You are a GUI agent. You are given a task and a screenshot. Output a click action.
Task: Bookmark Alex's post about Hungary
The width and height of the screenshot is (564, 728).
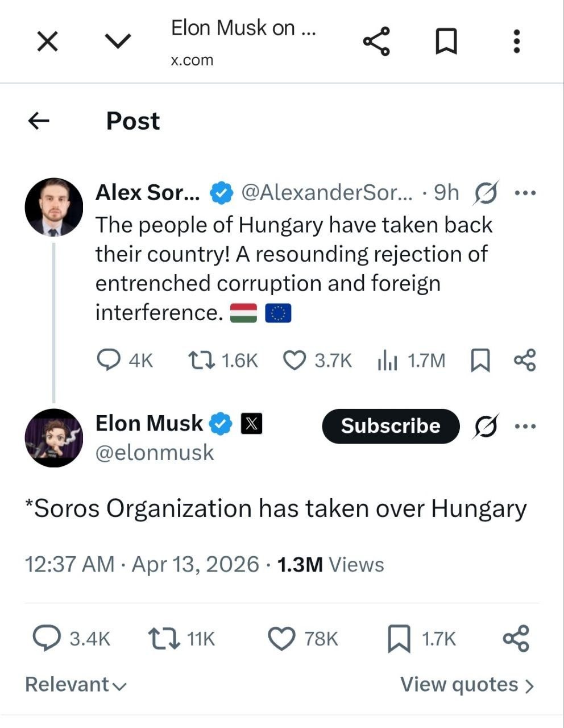(x=480, y=360)
